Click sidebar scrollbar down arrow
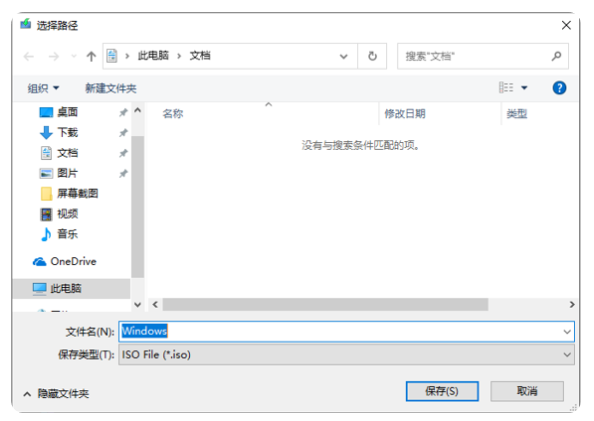 [138, 305]
